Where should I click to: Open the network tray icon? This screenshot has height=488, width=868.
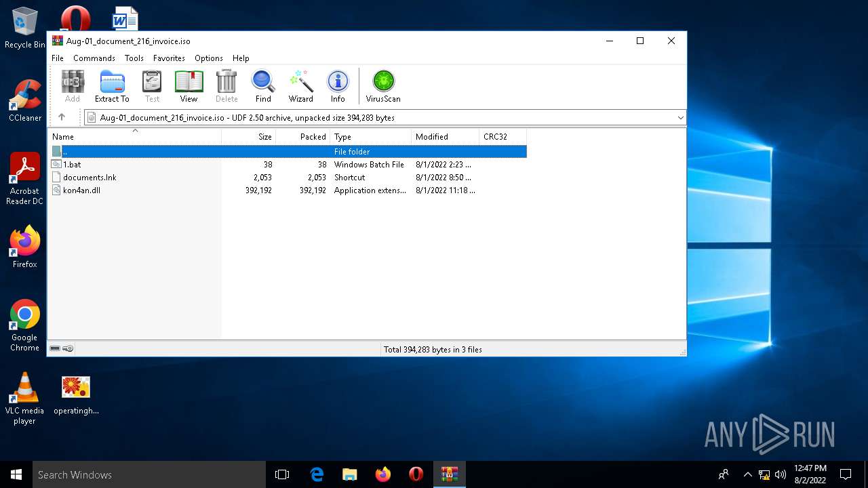(764, 474)
